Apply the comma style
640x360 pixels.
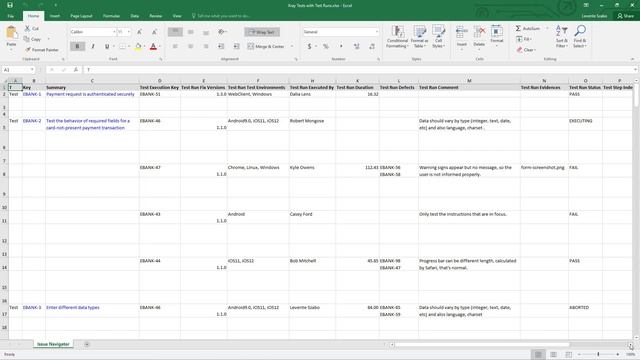click(x=341, y=47)
